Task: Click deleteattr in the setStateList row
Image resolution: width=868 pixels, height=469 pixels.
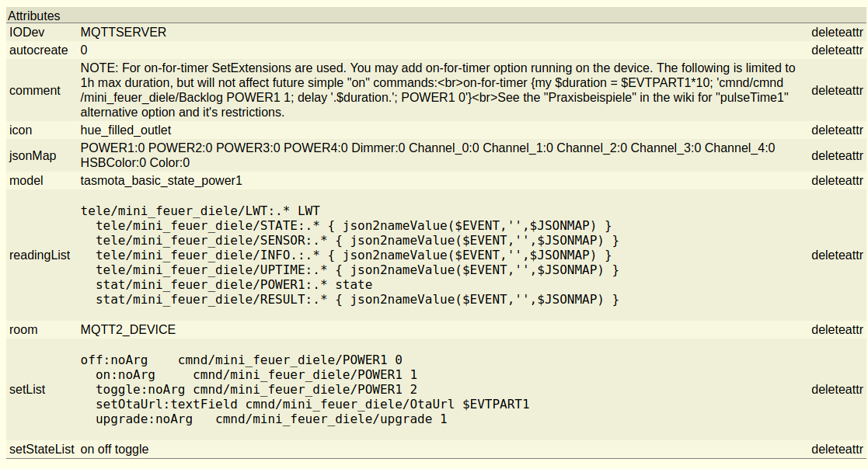Action: point(837,450)
